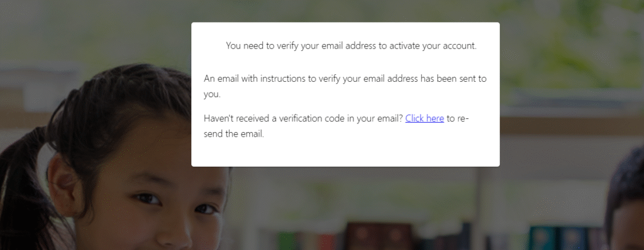Image resolution: width=644 pixels, height=250 pixels.
Task: Click the 'to re-' text after the link
Action: click(458, 118)
